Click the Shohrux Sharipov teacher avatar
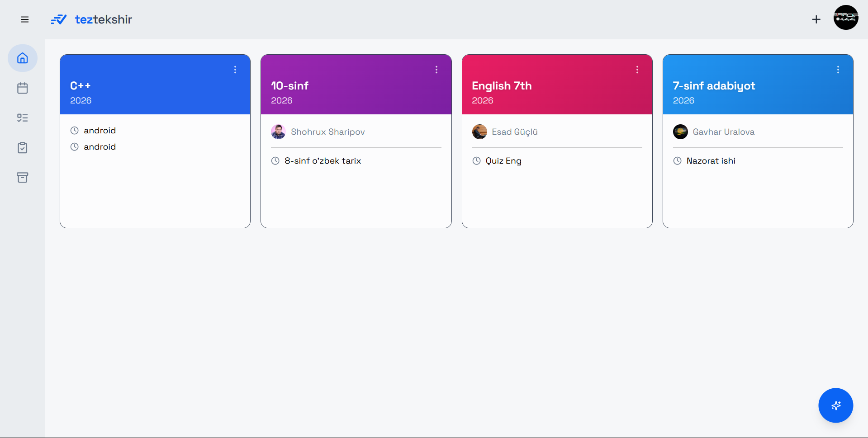 click(x=278, y=132)
